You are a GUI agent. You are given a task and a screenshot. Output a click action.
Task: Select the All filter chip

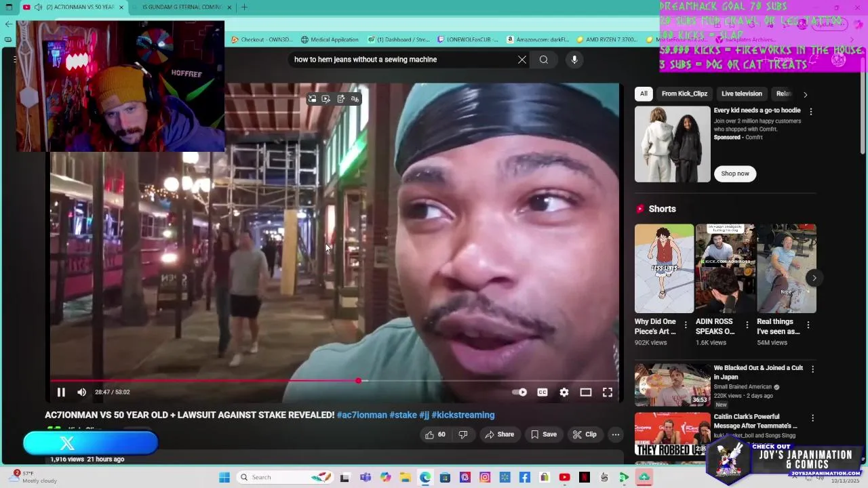click(x=644, y=94)
